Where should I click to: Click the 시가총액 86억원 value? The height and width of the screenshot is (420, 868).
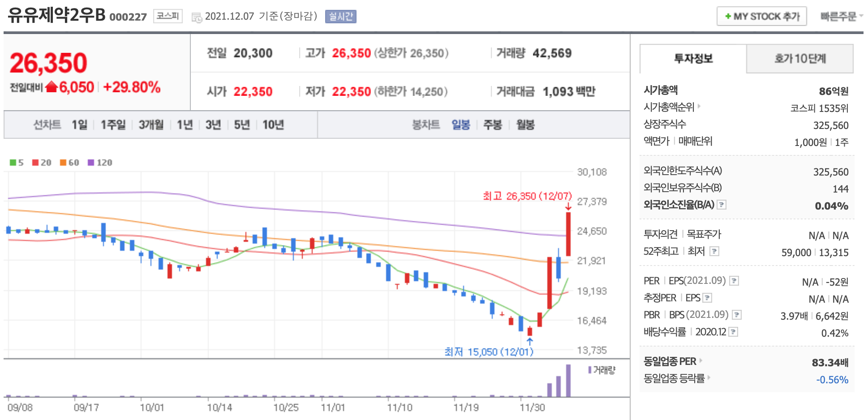click(834, 91)
